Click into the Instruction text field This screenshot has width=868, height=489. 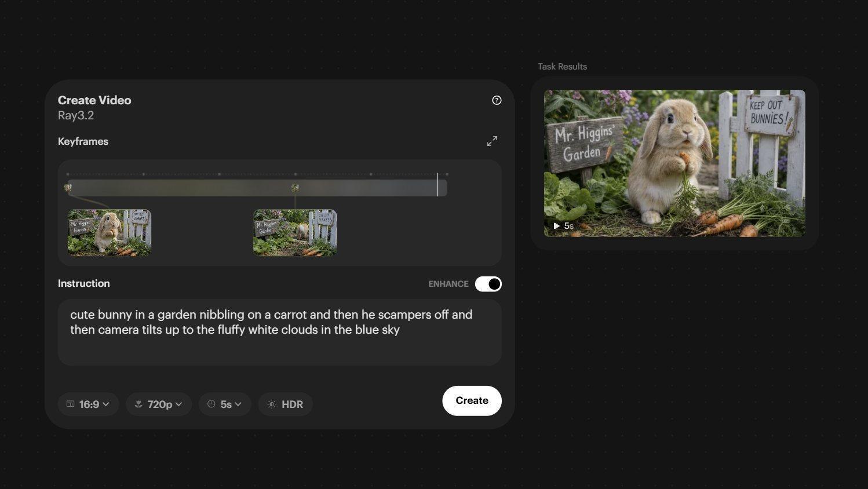[279, 332]
